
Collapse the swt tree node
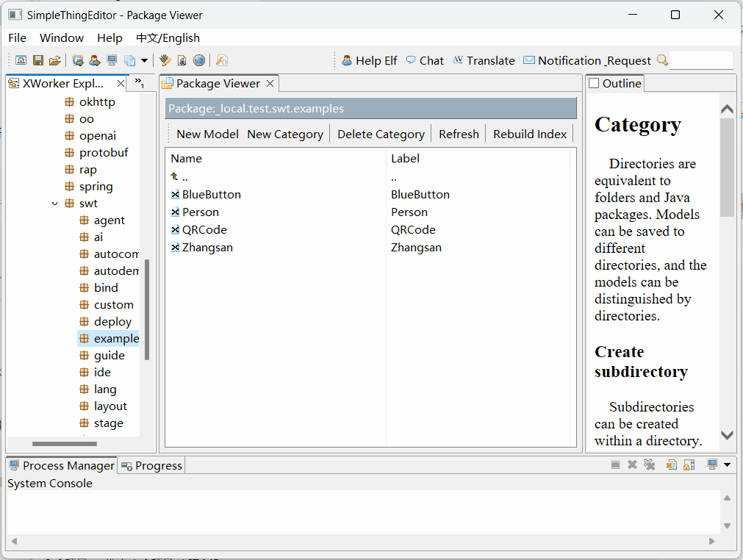(x=55, y=204)
